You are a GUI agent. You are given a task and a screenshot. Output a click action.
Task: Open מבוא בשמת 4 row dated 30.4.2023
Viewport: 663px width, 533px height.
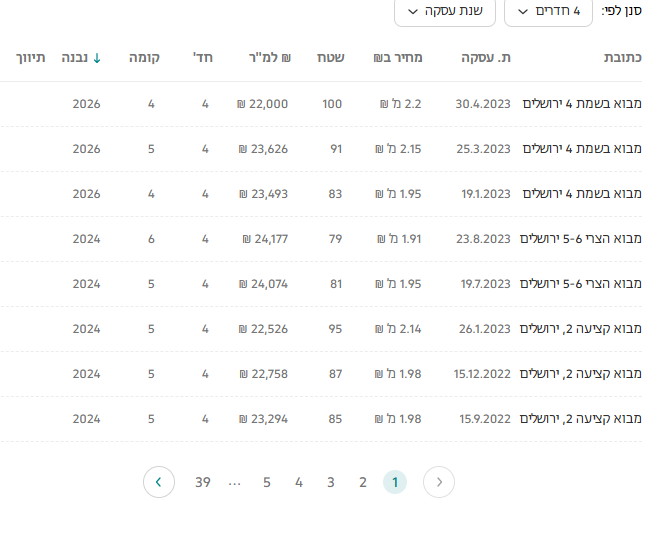tap(582, 104)
